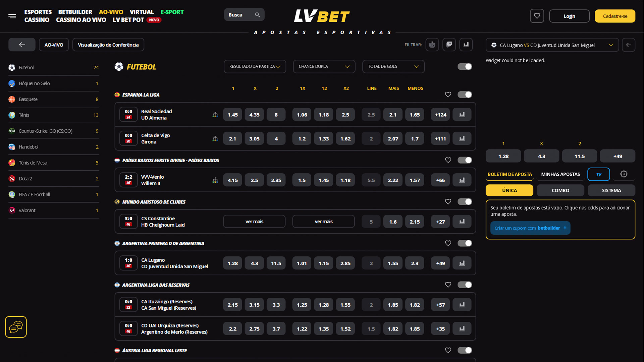Favorite Mundo Amistoso de Clubes league

(x=448, y=201)
